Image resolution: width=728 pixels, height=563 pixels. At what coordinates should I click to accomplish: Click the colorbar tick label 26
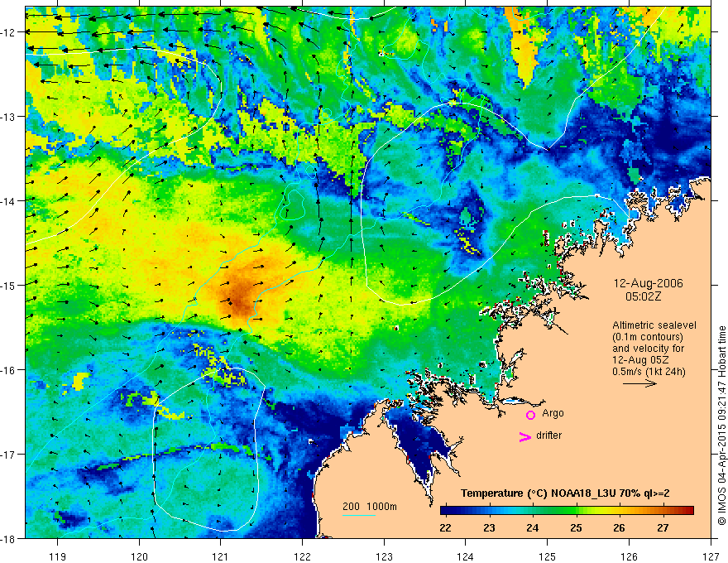point(619,527)
